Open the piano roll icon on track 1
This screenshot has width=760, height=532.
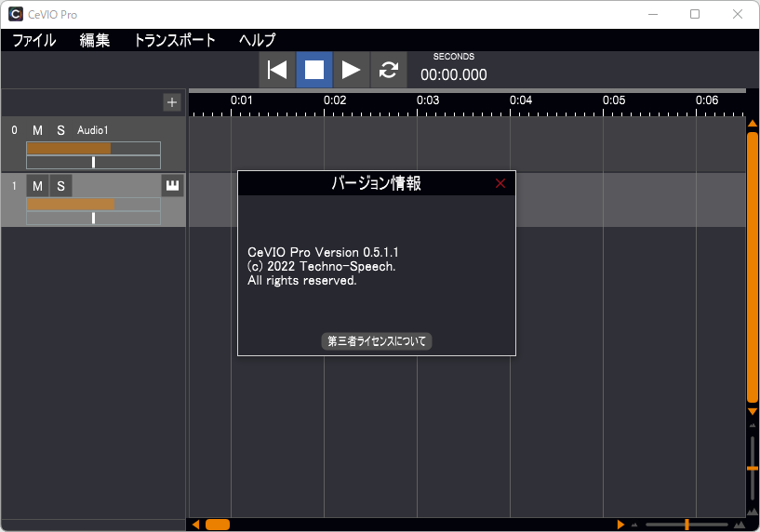(x=172, y=186)
